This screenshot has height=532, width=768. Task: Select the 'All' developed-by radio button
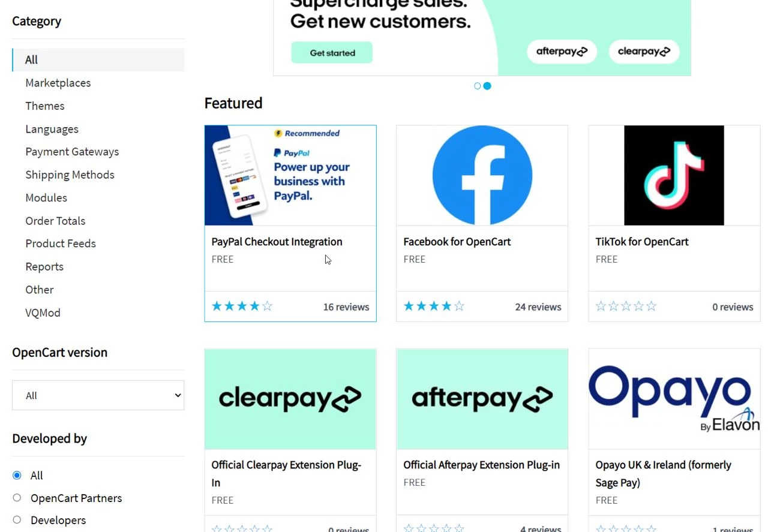pyautogui.click(x=17, y=475)
